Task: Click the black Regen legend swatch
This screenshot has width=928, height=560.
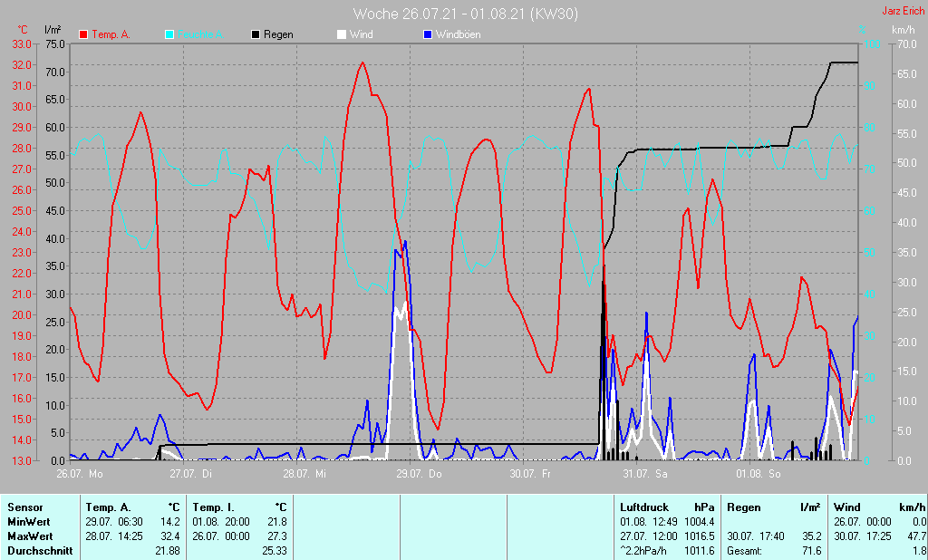Action: coord(256,35)
